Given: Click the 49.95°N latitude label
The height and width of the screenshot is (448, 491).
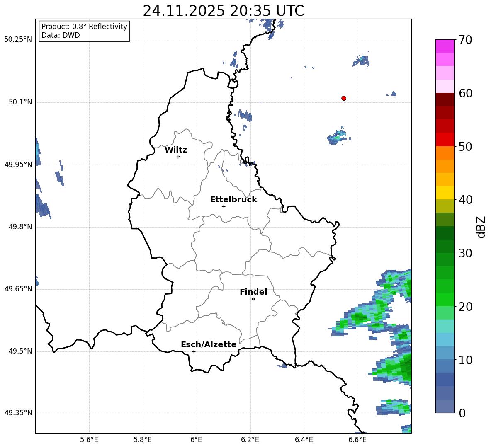Looking at the screenshot, I should coord(18,164).
